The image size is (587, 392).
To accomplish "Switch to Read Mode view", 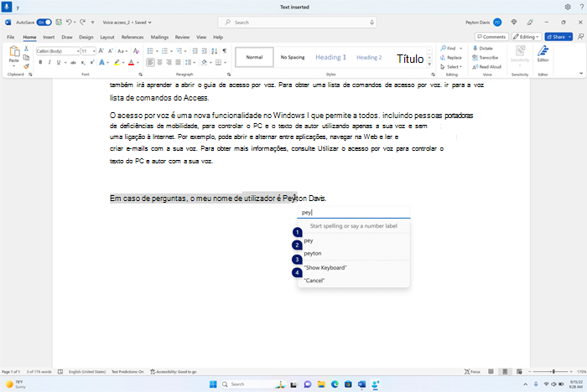I will coord(491,371).
